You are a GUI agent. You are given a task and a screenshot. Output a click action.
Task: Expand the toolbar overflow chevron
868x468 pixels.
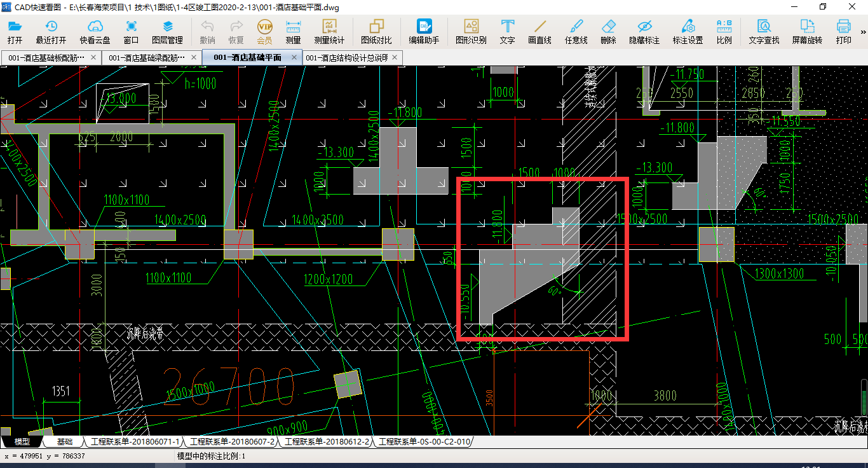click(x=863, y=32)
